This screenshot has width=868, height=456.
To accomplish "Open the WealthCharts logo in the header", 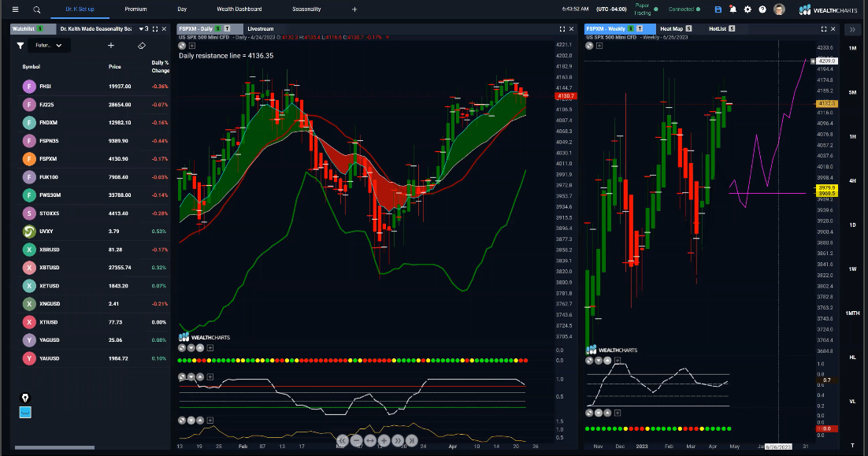I will (x=828, y=9).
